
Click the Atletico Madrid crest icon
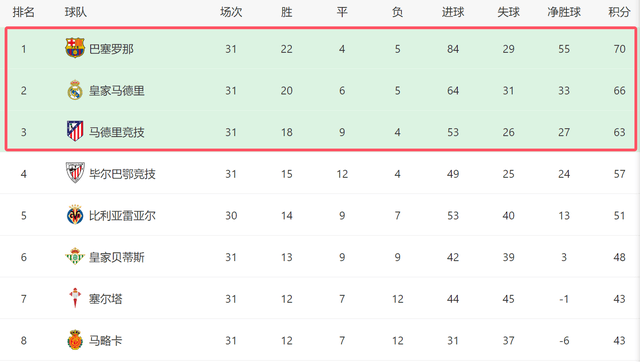pos(75,131)
